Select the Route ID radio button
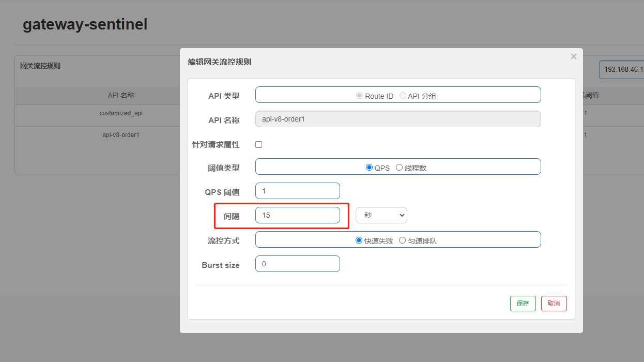Screen dimensions: 644x362 pos(360,95)
